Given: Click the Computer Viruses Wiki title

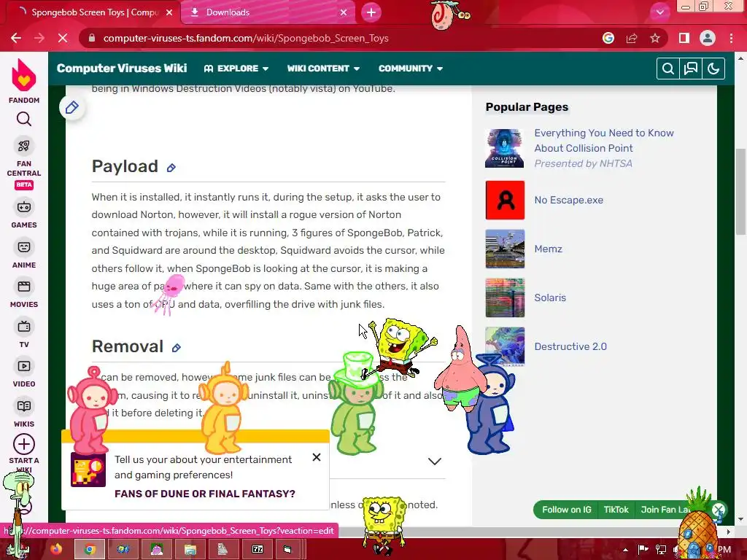Looking at the screenshot, I should pyautogui.click(x=122, y=68).
